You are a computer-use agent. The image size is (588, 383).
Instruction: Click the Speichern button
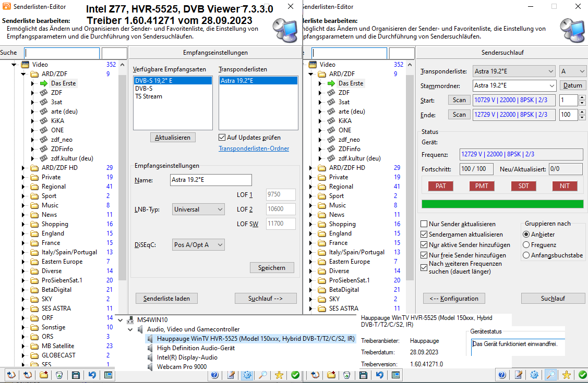(272, 268)
